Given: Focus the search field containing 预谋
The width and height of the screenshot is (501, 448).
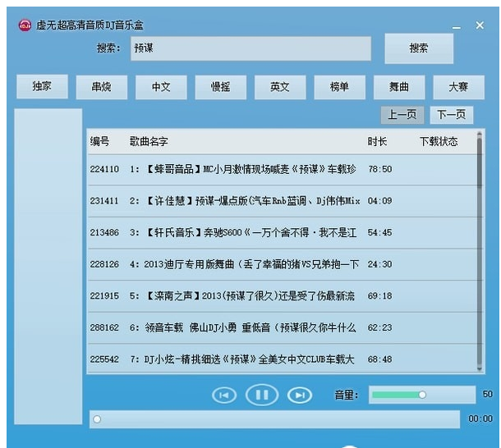Looking at the screenshot, I should point(250,48).
